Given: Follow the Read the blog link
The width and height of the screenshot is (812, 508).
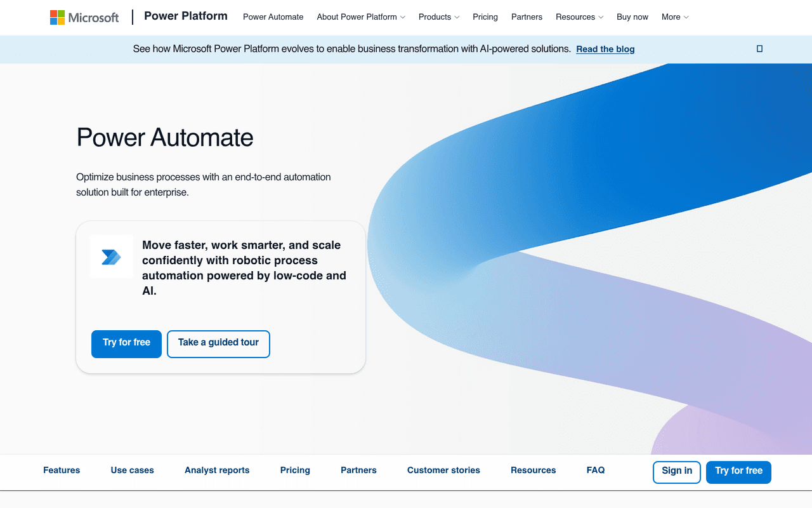Looking at the screenshot, I should click(x=605, y=49).
